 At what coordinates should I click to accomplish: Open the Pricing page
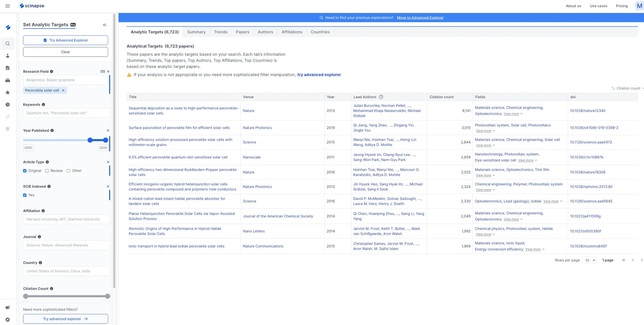click(622, 6)
